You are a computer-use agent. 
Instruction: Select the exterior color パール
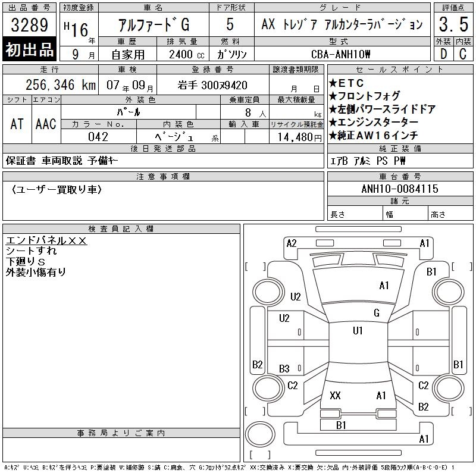(129, 112)
